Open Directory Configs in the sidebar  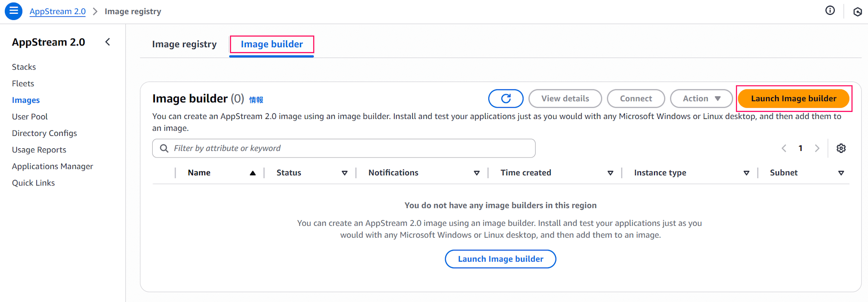(44, 133)
